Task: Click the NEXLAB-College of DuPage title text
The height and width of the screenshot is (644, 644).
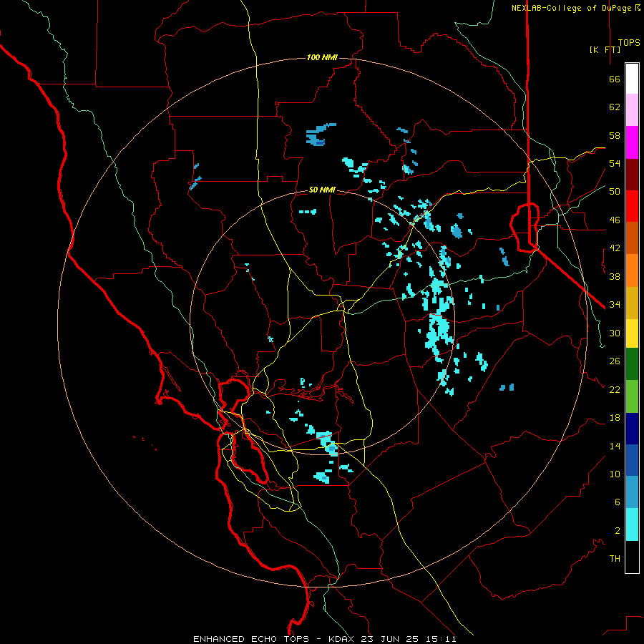Action: coord(575,8)
